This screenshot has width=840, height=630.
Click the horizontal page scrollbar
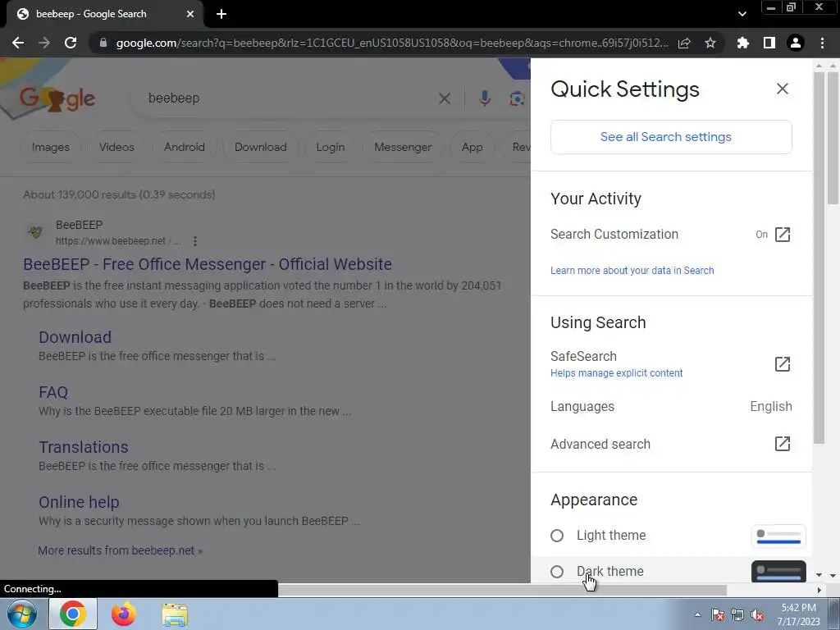[502, 590]
